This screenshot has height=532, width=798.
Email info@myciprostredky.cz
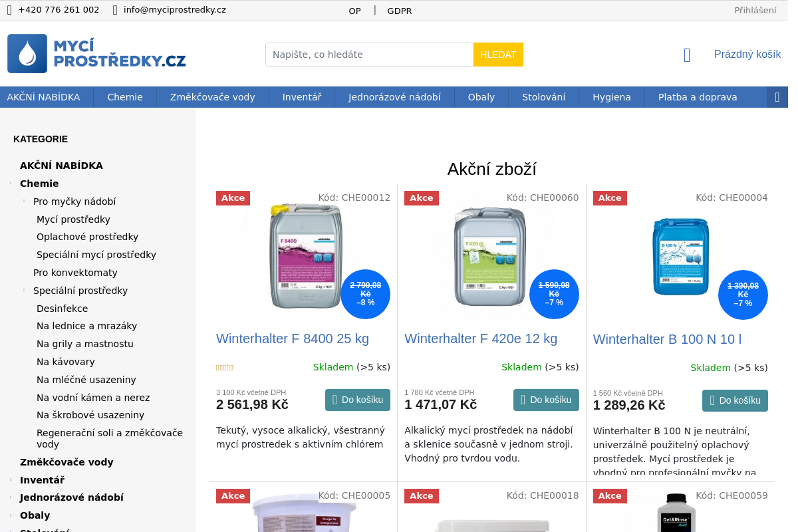(175, 10)
